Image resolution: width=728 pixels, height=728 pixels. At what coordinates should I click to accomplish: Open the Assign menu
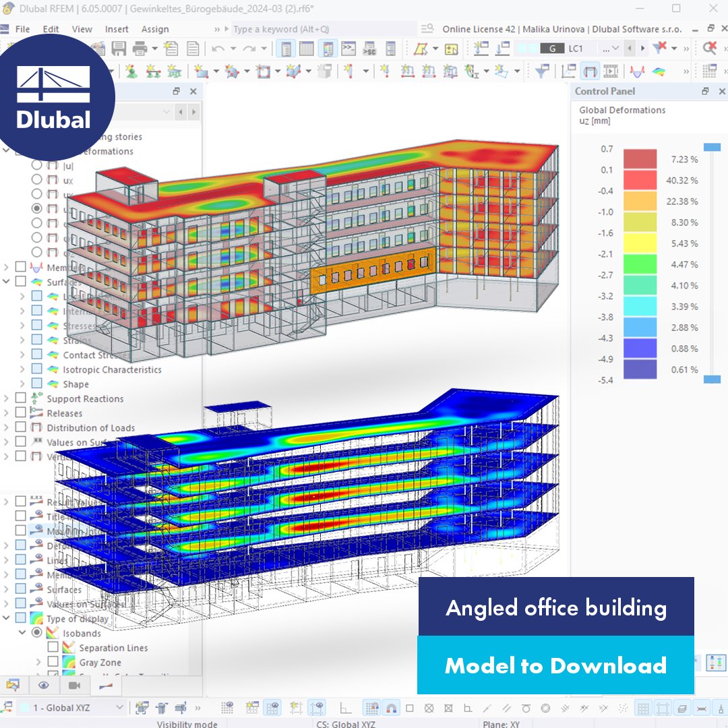[155, 29]
